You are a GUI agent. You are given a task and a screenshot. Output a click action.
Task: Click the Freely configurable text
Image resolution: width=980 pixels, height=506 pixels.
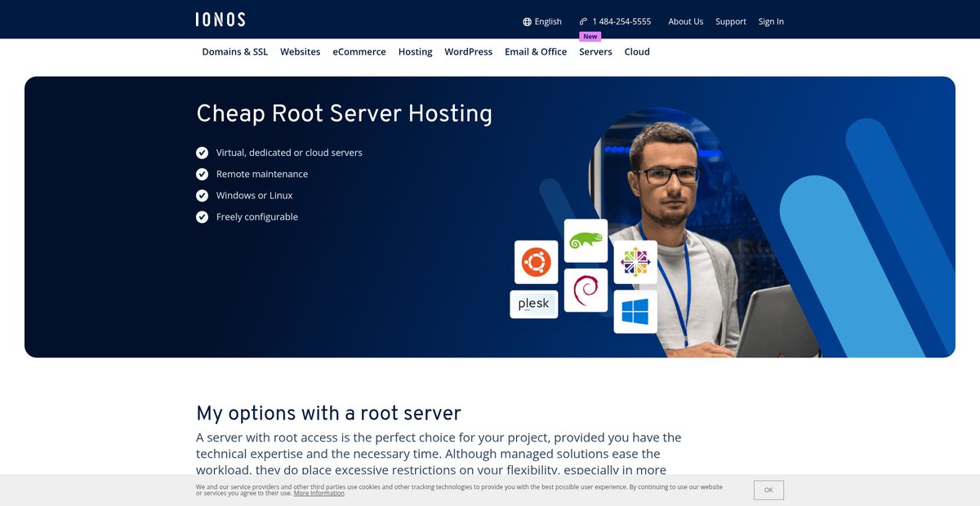tap(257, 217)
